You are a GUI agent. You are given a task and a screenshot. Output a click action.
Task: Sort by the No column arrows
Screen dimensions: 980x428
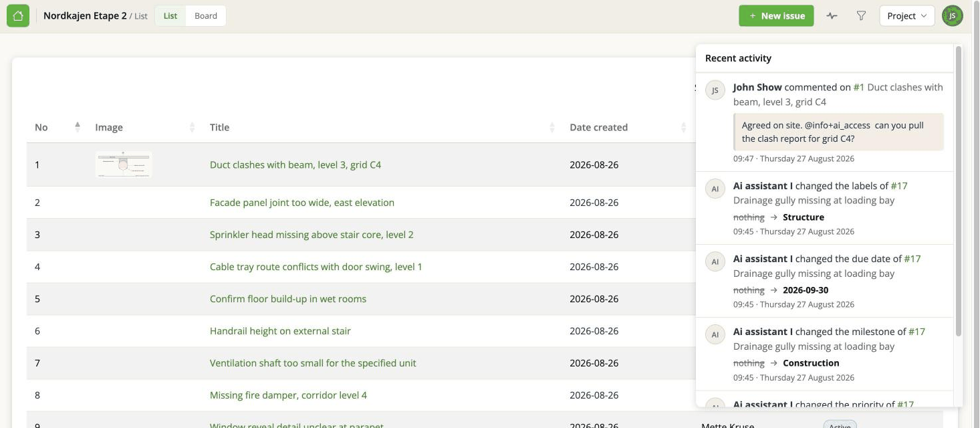tap(78, 127)
